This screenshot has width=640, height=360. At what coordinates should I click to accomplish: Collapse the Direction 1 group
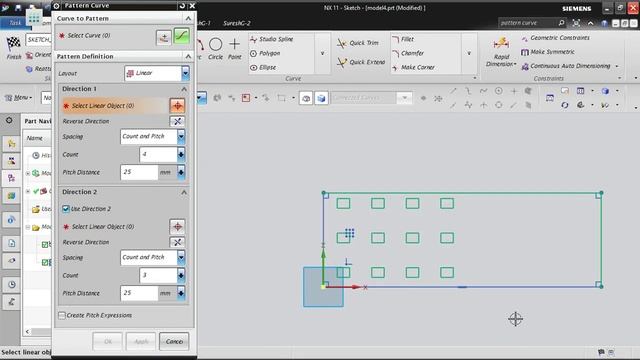coord(184,89)
